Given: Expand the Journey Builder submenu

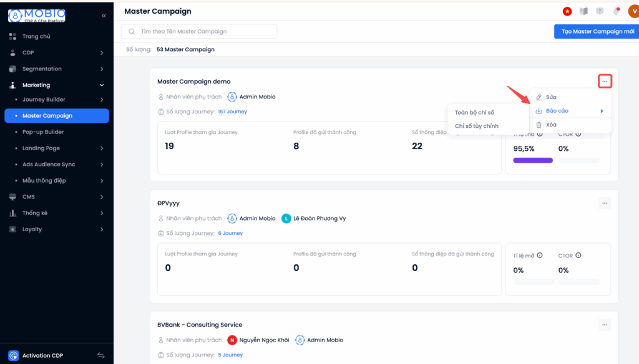Looking at the screenshot, I should pos(102,100).
